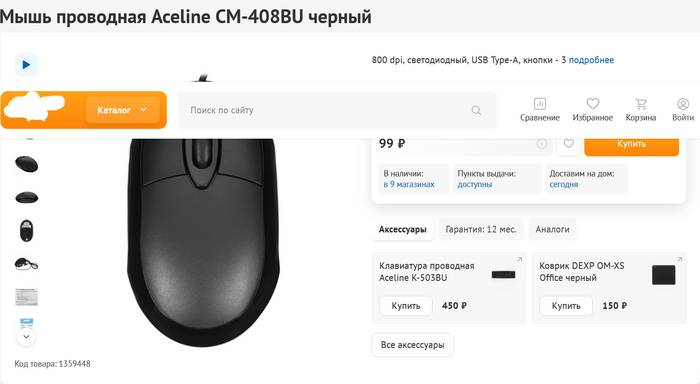Select the Аксессуары tab
This screenshot has height=384, width=700.
coord(403,230)
